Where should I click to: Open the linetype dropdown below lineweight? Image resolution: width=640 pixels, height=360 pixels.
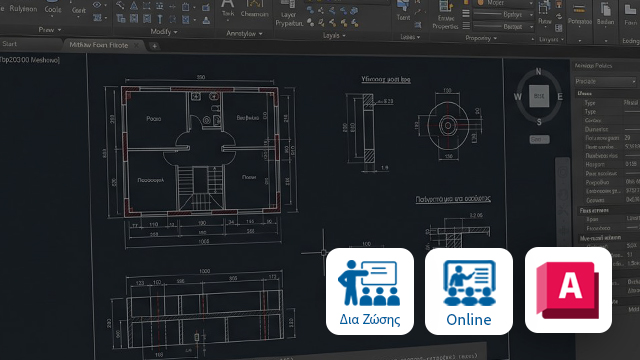[503, 27]
